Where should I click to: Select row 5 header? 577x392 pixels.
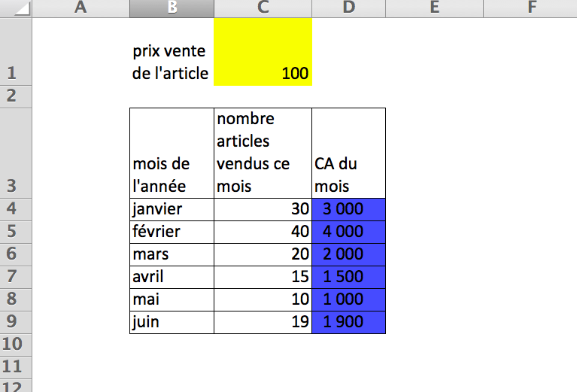[x=16, y=232]
